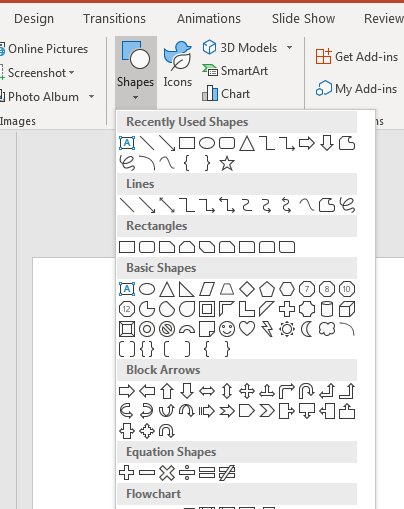Choose the left-right block arrow
The width and height of the screenshot is (404, 509).
click(207, 391)
